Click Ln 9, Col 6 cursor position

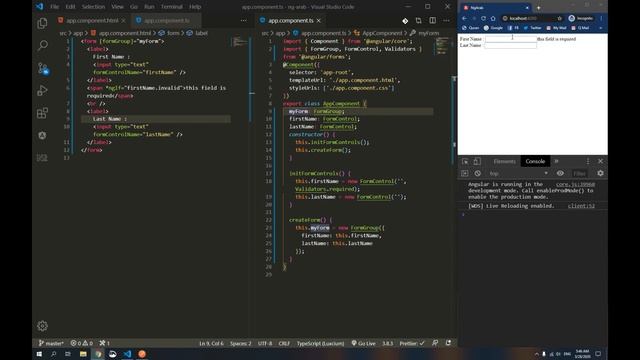pyautogui.click(x=211, y=343)
